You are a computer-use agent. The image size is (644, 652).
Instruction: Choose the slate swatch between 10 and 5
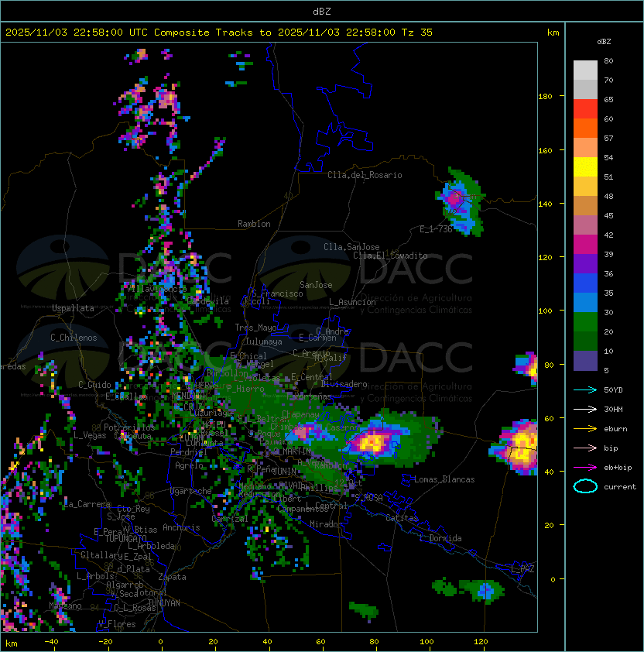pos(585,361)
